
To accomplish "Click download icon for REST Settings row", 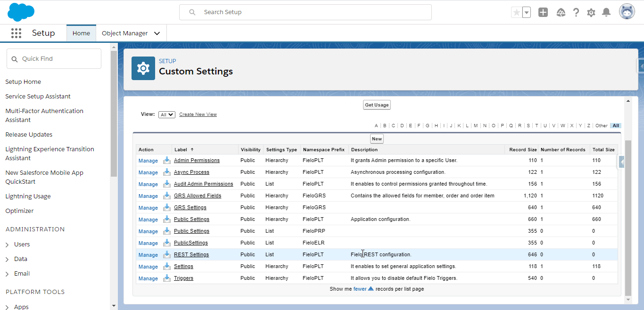I will point(166,254).
